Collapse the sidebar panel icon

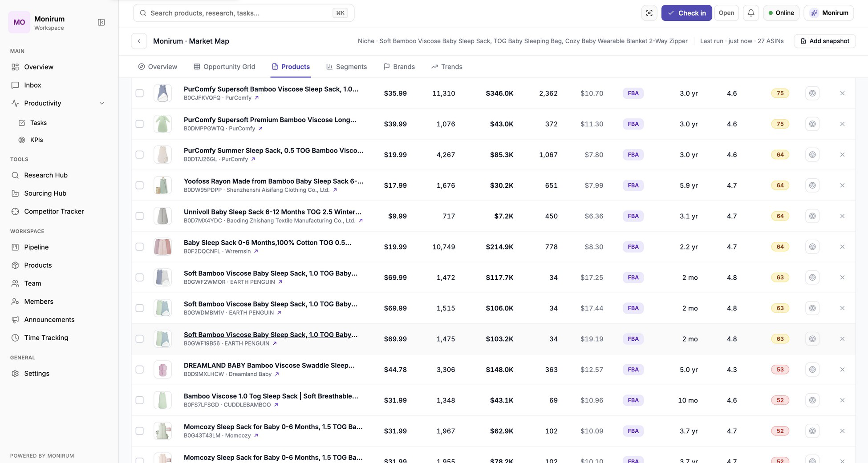tap(101, 22)
